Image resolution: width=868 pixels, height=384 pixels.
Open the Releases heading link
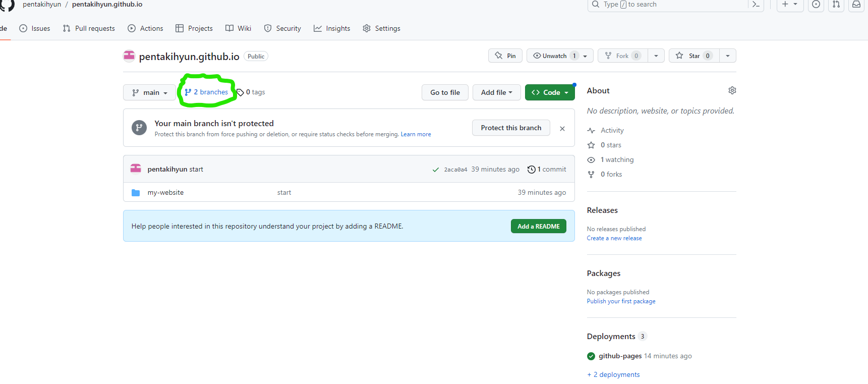[x=602, y=210]
